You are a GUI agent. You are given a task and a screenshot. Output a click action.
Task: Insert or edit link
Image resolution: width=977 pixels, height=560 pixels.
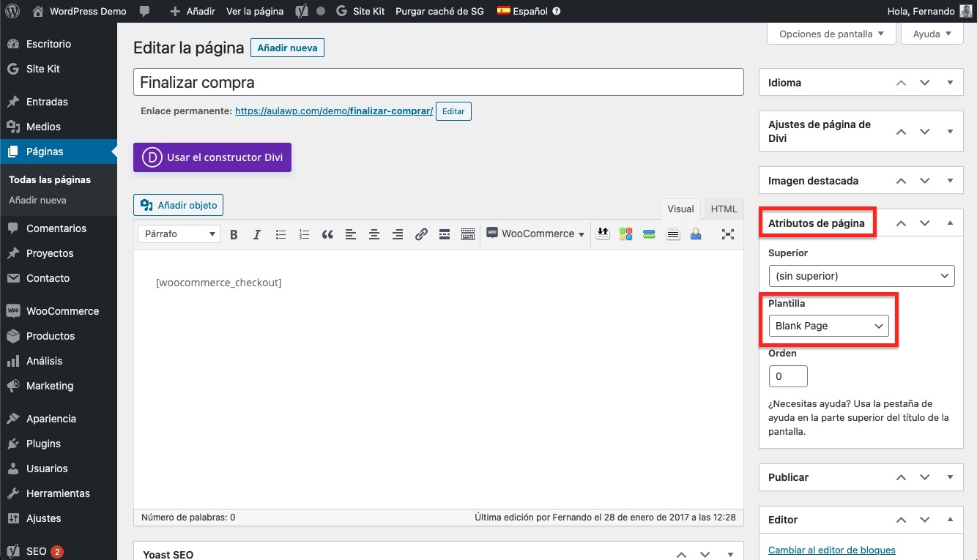coord(421,234)
